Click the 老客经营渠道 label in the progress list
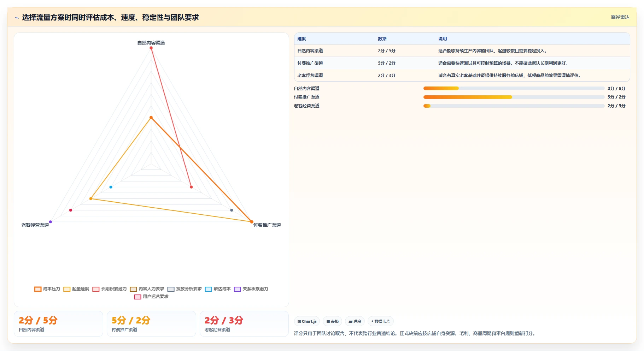Image resolution: width=644 pixels, height=351 pixels. click(306, 106)
